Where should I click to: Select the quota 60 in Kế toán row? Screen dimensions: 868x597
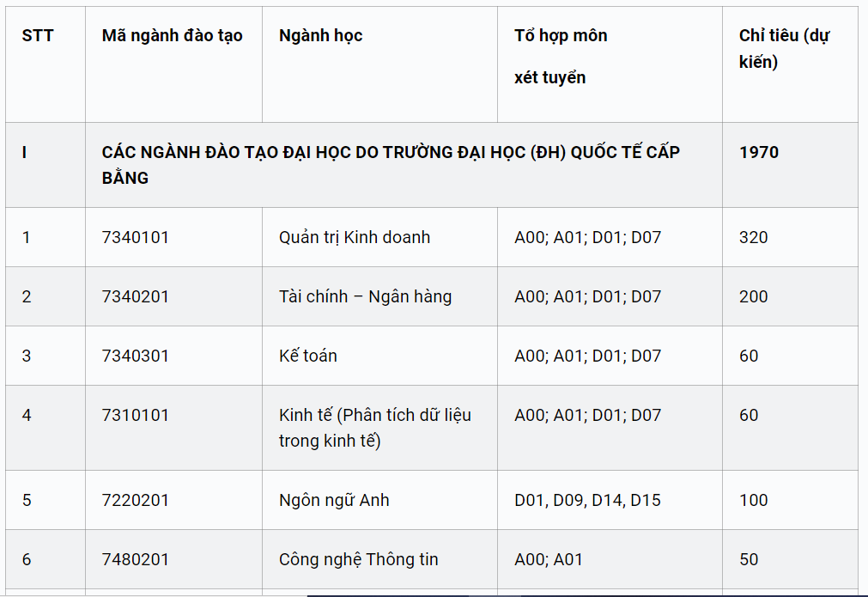[x=749, y=356]
